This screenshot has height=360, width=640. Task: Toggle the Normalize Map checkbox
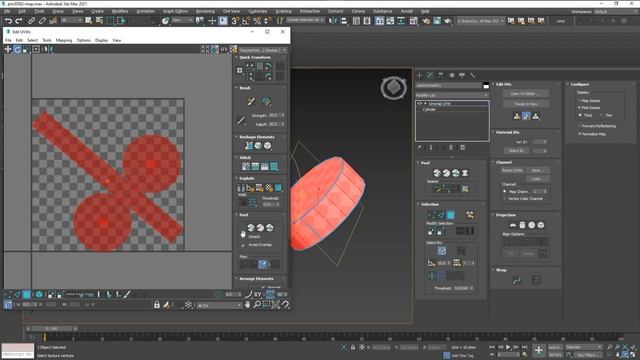[579, 134]
